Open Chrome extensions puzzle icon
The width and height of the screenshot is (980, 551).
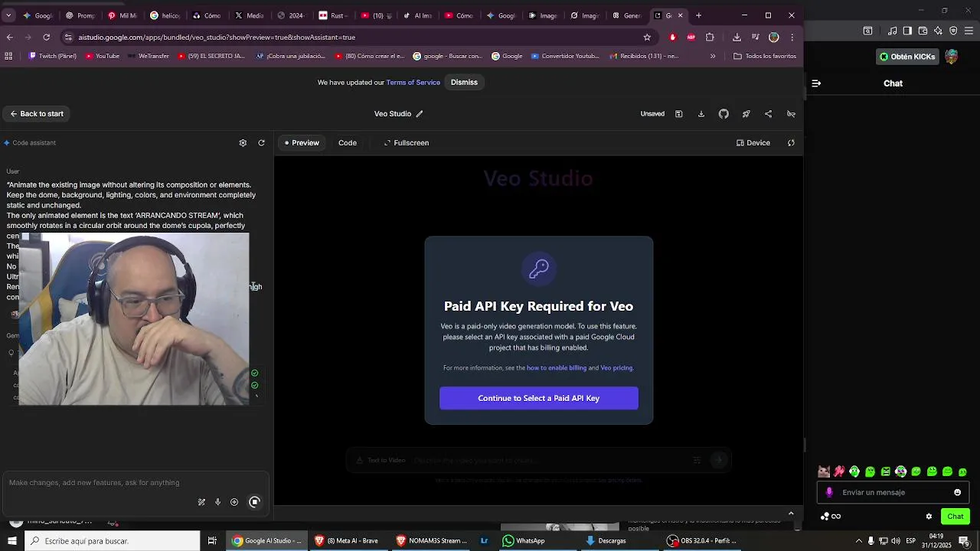[x=710, y=37]
